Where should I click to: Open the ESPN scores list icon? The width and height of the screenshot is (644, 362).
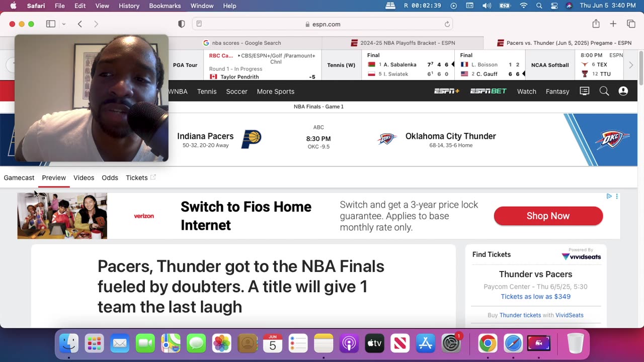(x=584, y=91)
